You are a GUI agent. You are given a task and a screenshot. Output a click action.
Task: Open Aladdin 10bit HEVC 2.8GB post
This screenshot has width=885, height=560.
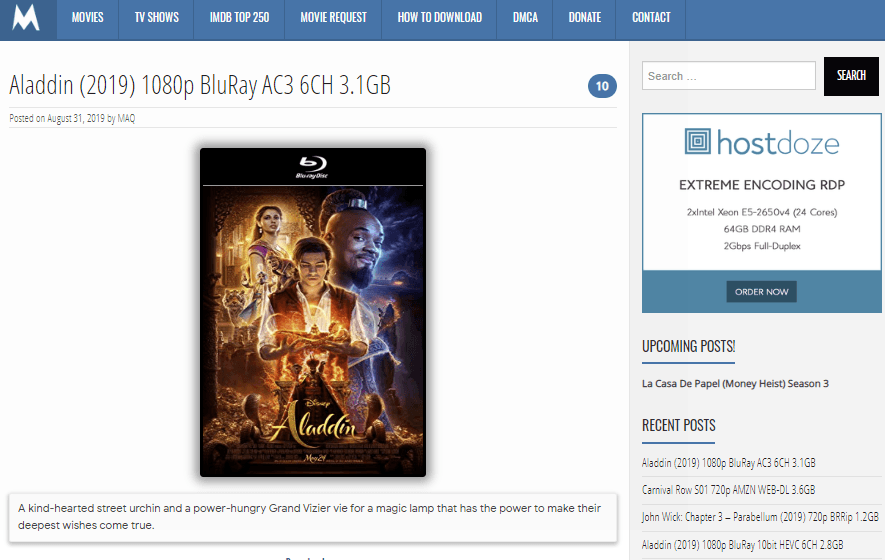click(742, 545)
